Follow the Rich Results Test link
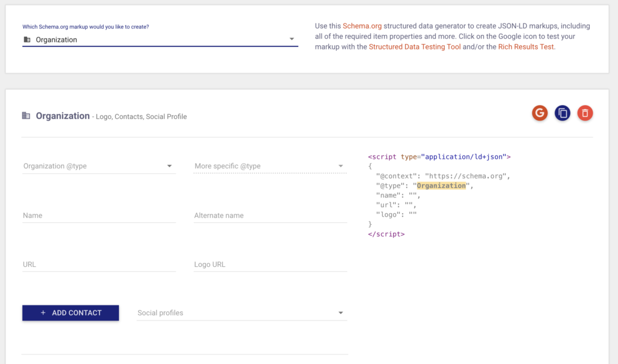 pos(525,47)
